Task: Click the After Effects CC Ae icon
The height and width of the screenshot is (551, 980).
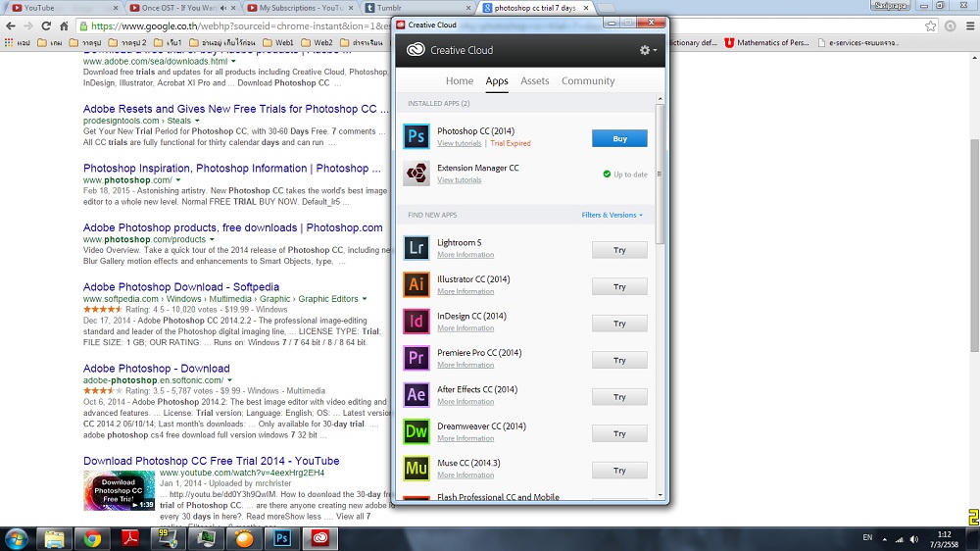Action: pos(416,395)
